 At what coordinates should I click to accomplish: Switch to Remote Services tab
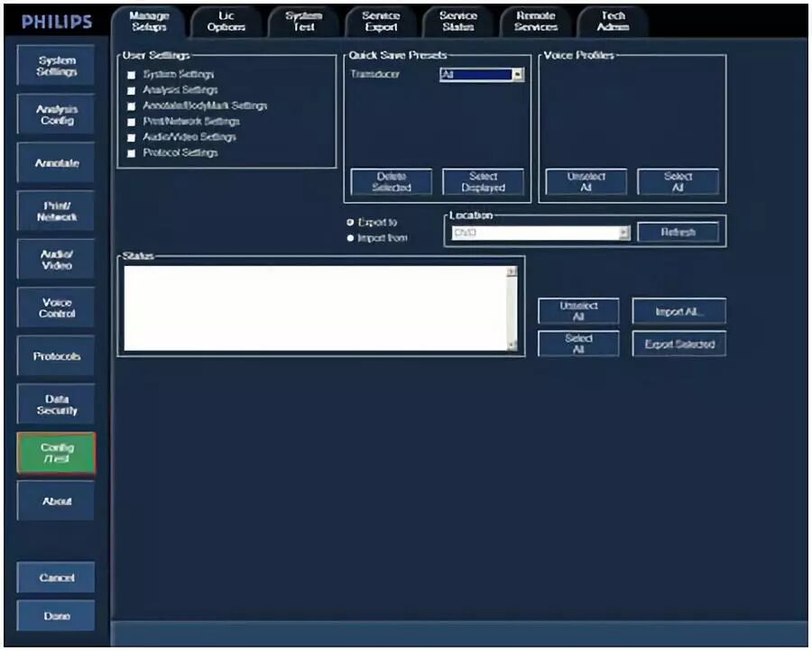pyautogui.click(x=535, y=22)
